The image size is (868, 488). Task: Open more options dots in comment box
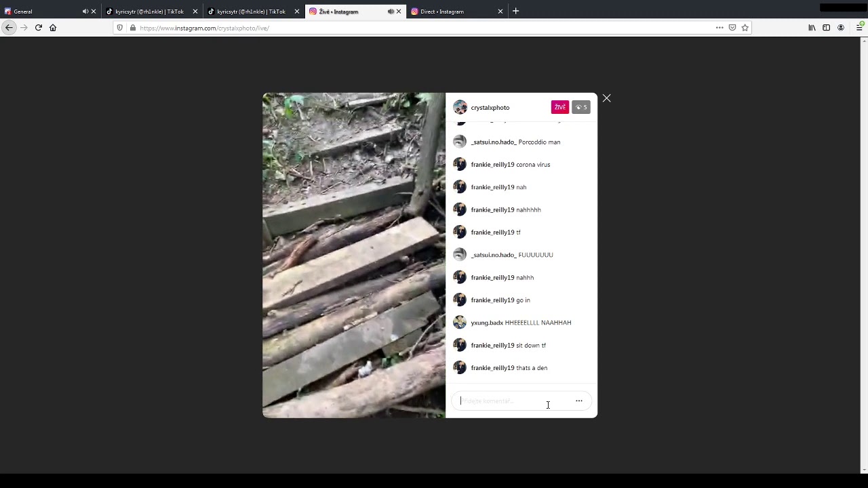pyautogui.click(x=579, y=401)
